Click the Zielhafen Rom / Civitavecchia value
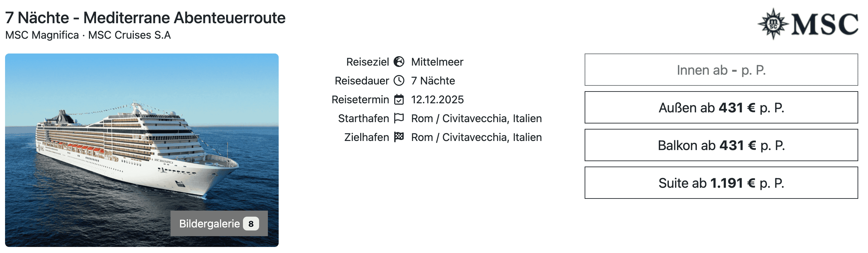The width and height of the screenshot is (868, 253). tap(476, 137)
